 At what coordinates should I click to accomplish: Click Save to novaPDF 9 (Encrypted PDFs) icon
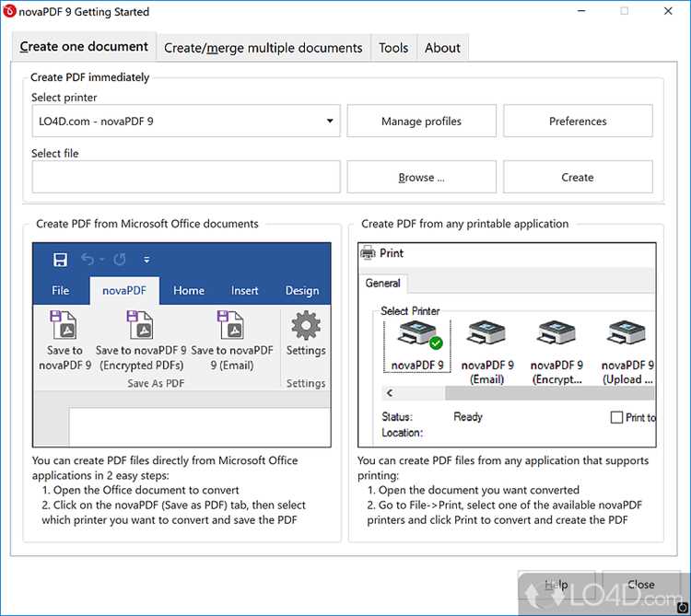[x=140, y=324]
